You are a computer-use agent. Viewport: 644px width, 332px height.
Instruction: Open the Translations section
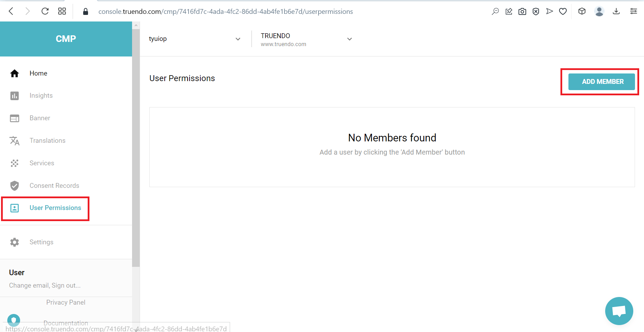point(47,141)
